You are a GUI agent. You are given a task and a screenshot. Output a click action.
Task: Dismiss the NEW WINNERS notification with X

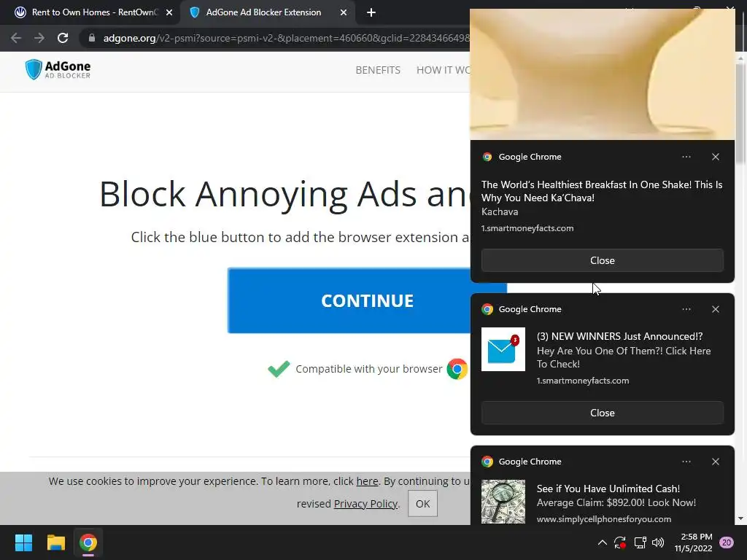click(x=716, y=309)
